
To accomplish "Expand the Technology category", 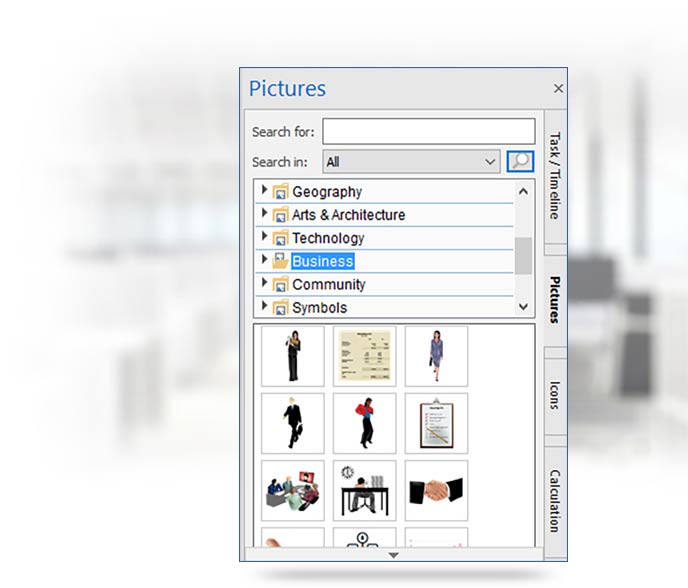I will [x=264, y=237].
